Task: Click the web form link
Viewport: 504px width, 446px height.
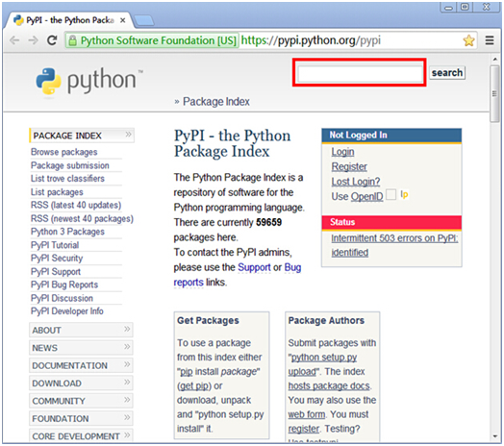Action: [306, 414]
